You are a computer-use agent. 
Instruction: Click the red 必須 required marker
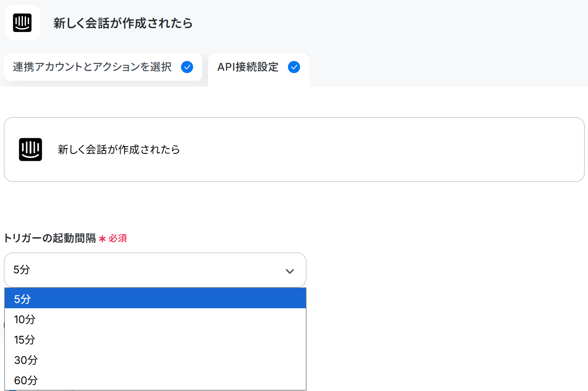tap(118, 239)
